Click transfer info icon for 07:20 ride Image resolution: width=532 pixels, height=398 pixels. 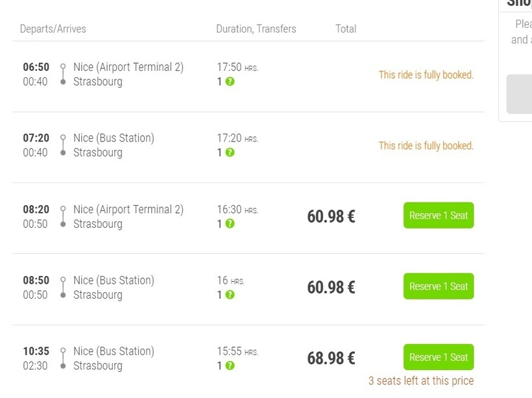click(230, 153)
